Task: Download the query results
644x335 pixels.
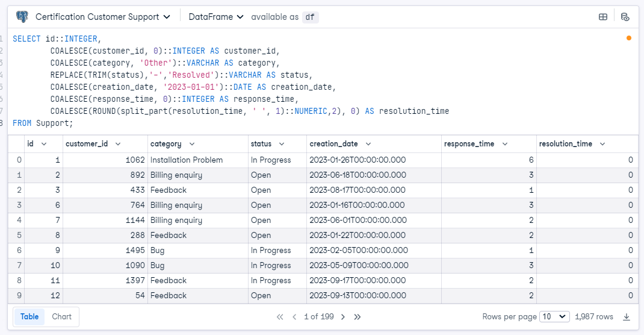Action: (627, 317)
